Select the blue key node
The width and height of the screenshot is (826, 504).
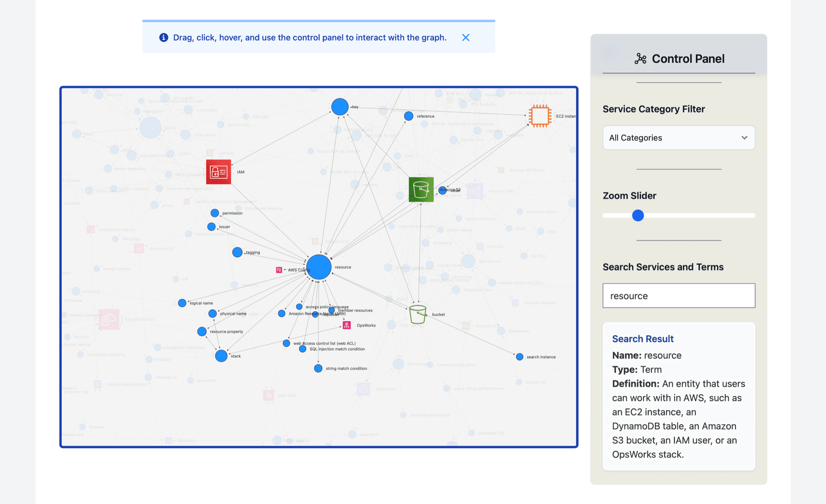click(340, 107)
